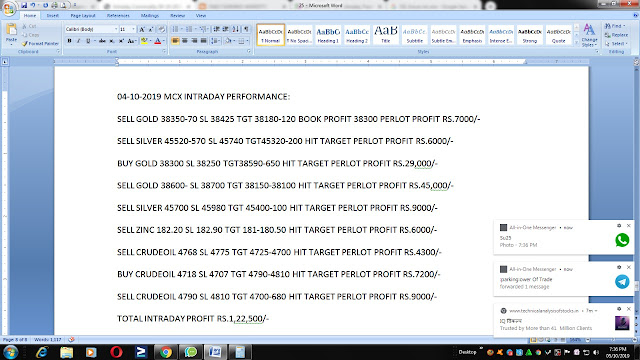Expand the Select dropdown in Editing
The image size is (640, 360).
(616, 44)
